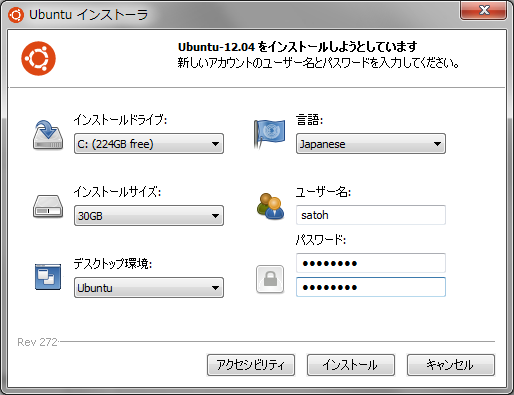Screen dimensions: 514x395
Task: Click the username field containing satoh
Action: coord(371,215)
